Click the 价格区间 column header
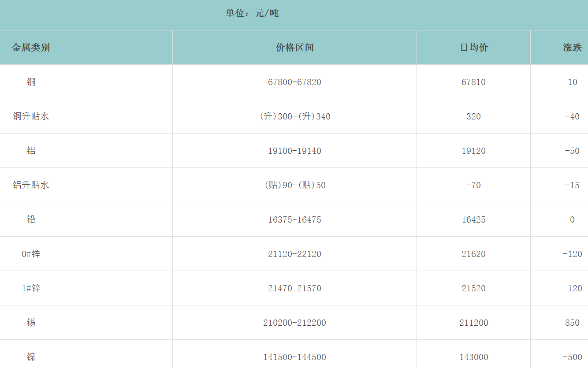Viewport: 588px width, 368px height. click(294, 48)
